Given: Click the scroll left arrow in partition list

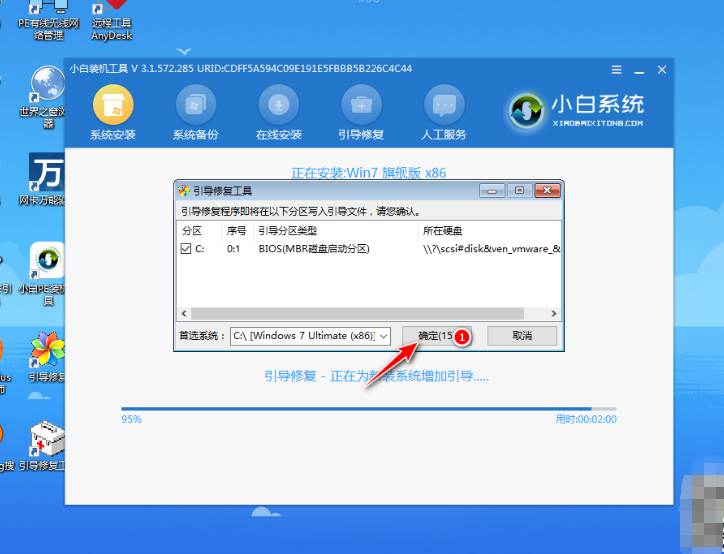Looking at the screenshot, I should point(184,314).
